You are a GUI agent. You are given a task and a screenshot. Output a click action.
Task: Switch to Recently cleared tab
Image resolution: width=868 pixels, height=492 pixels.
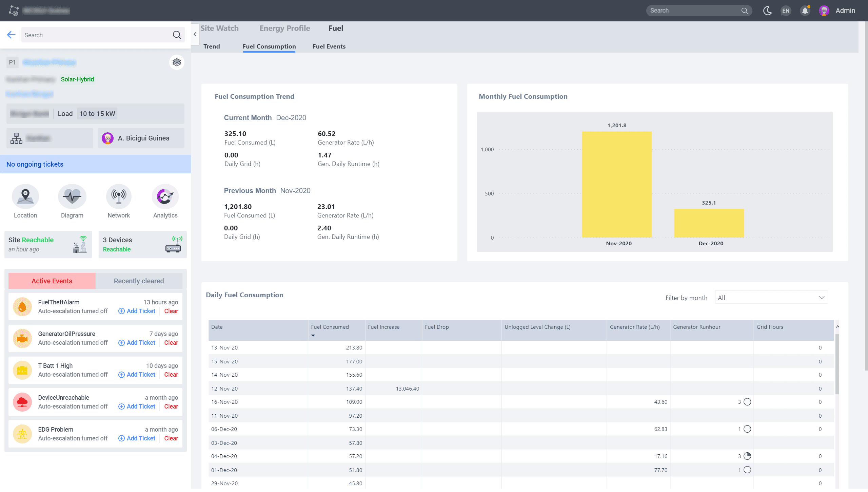[x=139, y=281]
